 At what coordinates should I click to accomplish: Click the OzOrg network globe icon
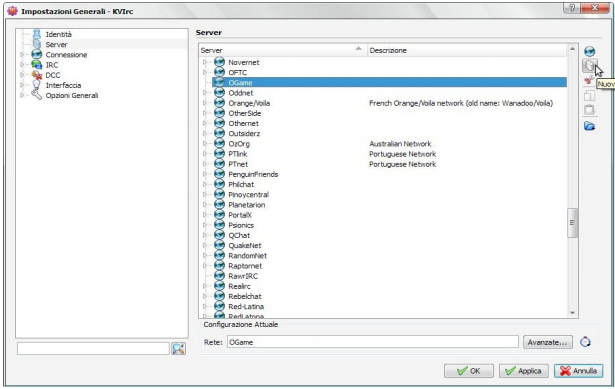[x=219, y=144]
